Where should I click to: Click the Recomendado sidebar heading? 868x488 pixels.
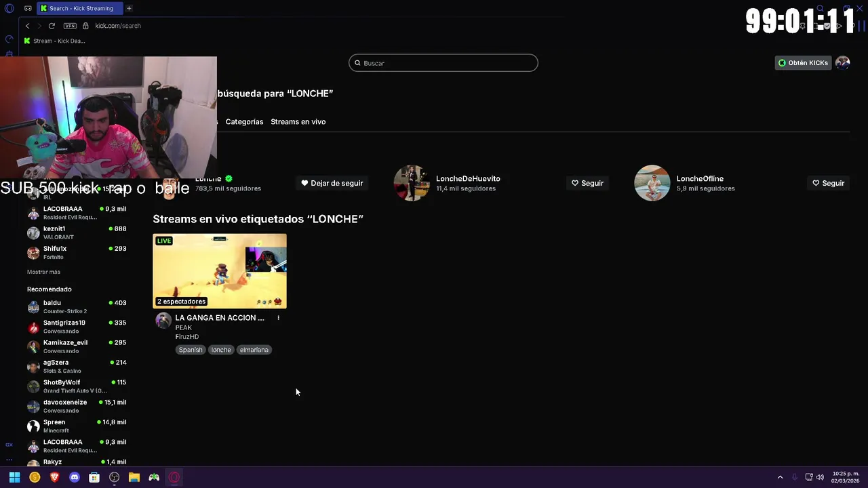(49, 289)
